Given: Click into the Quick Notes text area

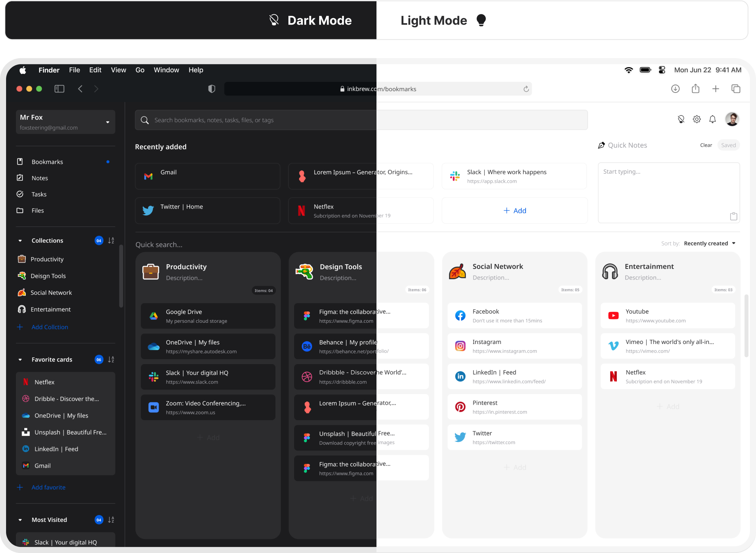Looking at the screenshot, I should [x=669, y=193].
